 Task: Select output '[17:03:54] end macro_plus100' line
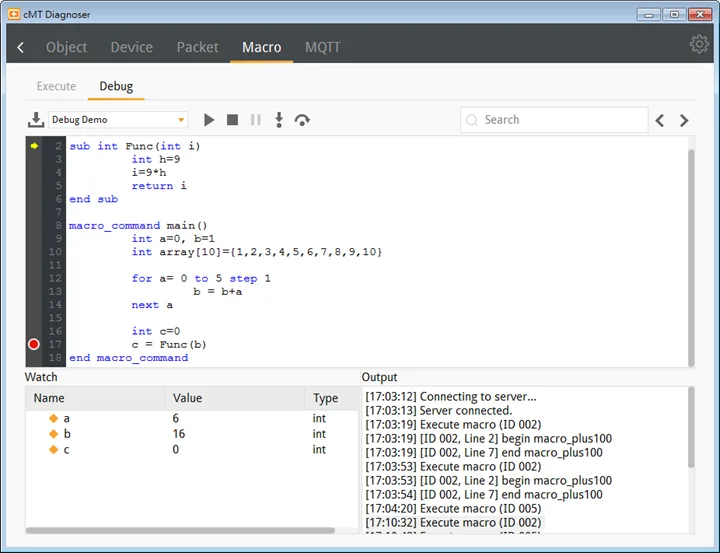tap(484, 495)
